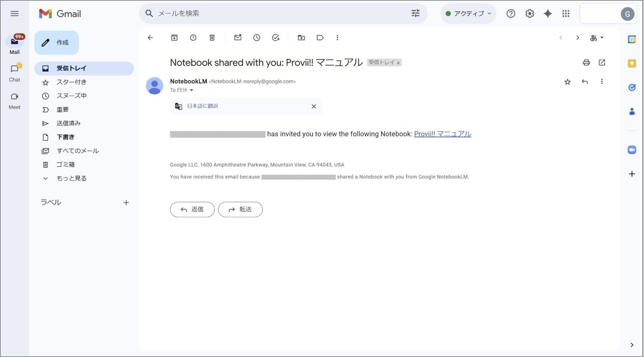Open search filter options icon
This screenshot has width=644, height=357.
click(x=416, y=13)
